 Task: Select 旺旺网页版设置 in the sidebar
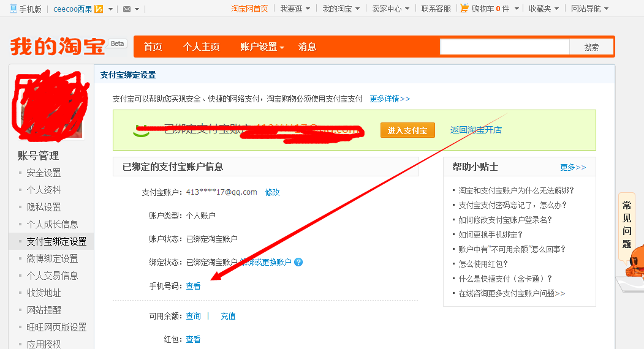(56, 327)
